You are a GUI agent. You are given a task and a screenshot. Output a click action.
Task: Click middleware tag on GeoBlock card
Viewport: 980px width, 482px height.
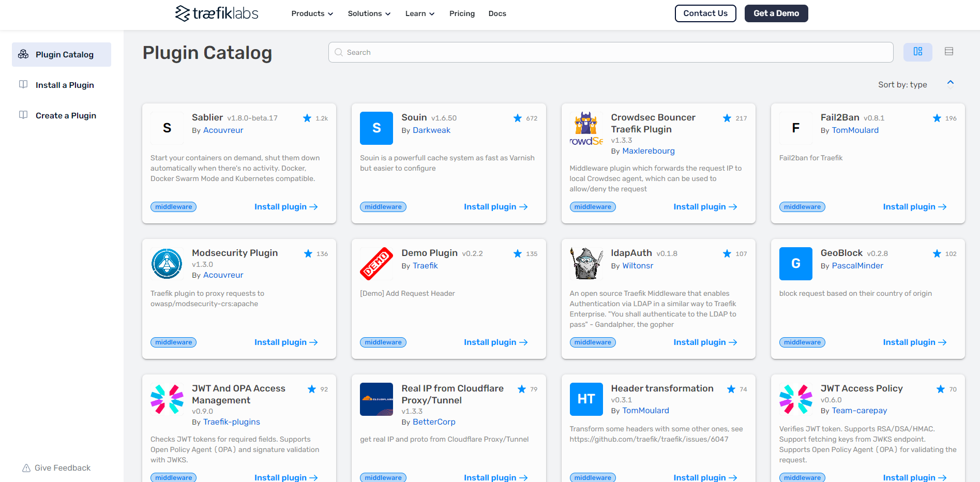click(x=802, y=342)
